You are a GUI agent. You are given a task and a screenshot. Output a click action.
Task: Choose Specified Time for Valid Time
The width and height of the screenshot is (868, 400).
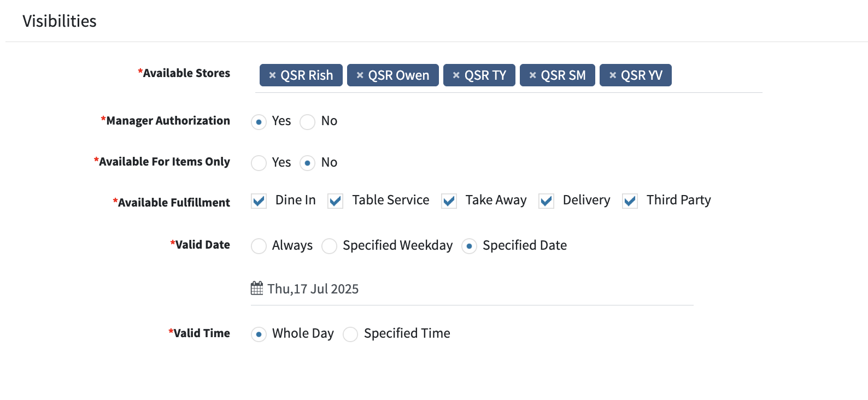coord(350,334)
